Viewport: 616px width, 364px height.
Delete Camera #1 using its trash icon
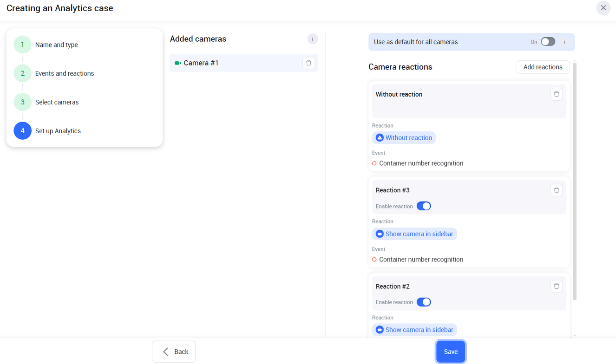point(308,63)
